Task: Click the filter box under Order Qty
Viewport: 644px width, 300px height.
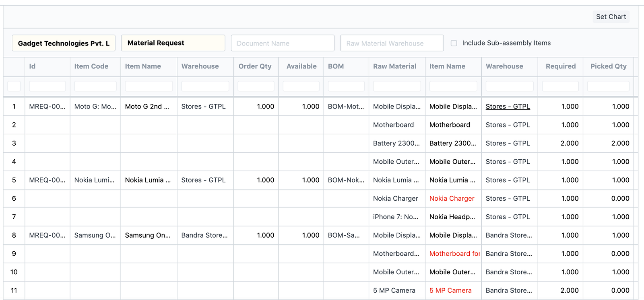Action: [x=256, y=86]
